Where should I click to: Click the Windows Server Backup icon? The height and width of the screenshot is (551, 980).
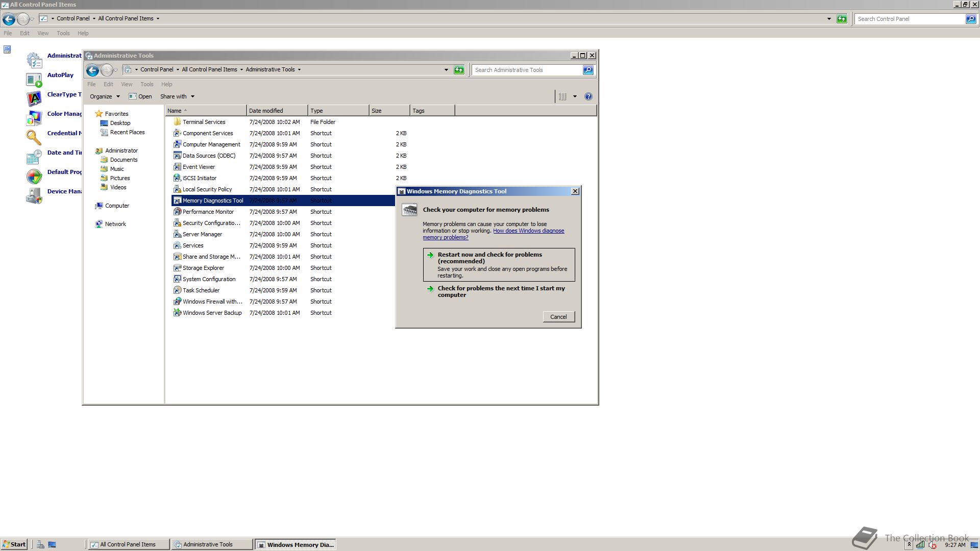click(x=177, y=313)
